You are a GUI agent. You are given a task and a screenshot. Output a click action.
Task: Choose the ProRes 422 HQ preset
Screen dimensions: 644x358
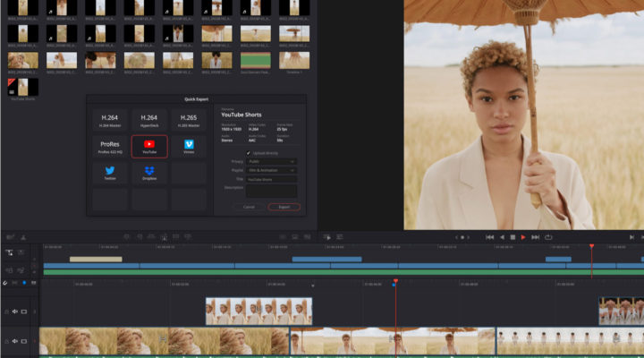(x=110, y=146)
